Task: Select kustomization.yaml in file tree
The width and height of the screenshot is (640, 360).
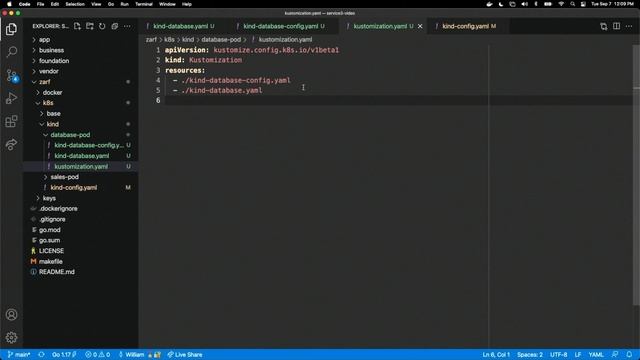Action: click(x=81, y=167)
